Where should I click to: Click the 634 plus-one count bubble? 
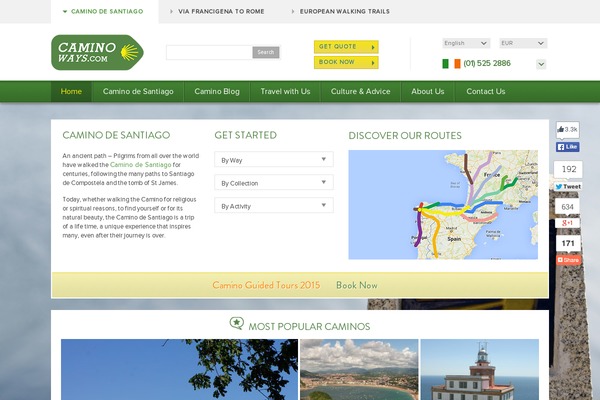567,207
